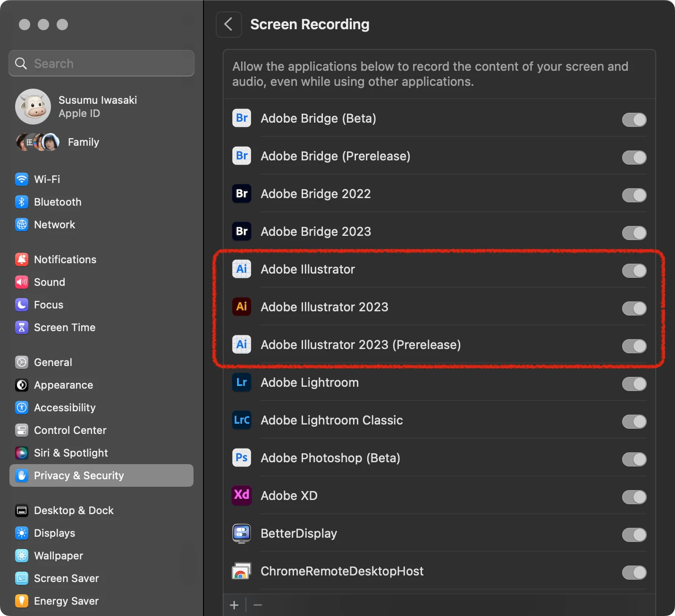The height and width of the screenshot is (616, 675).
Task: Click the Apple ID avatar picture
Action: click(33, 107)
